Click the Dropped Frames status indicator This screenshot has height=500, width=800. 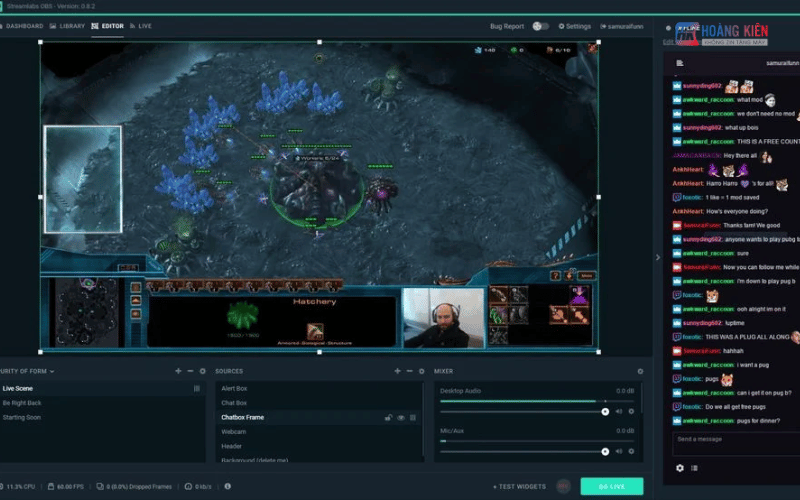coord(134,487)
